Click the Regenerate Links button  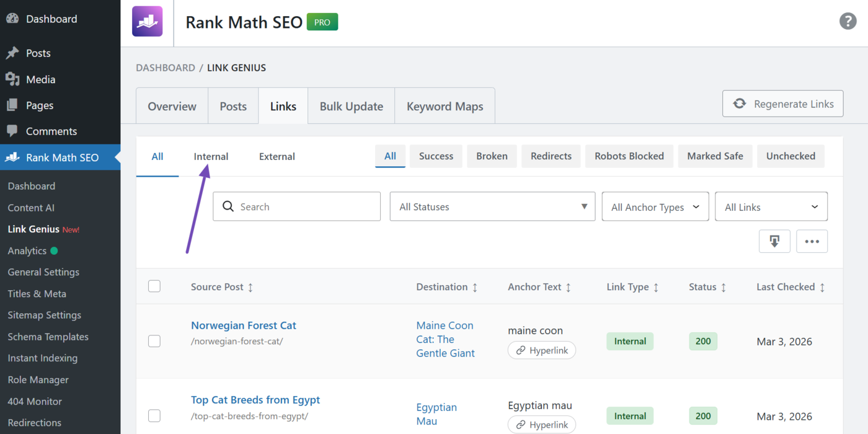click(x=782, y=104)
